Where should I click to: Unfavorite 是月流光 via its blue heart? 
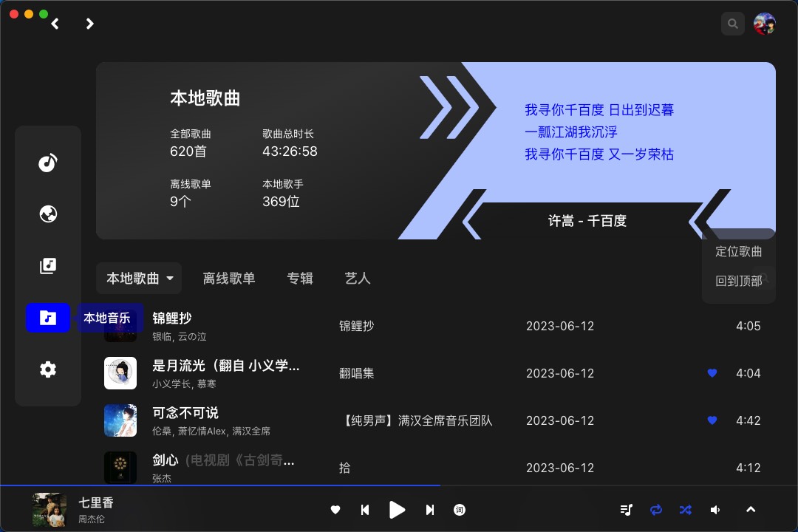point(712,373)
